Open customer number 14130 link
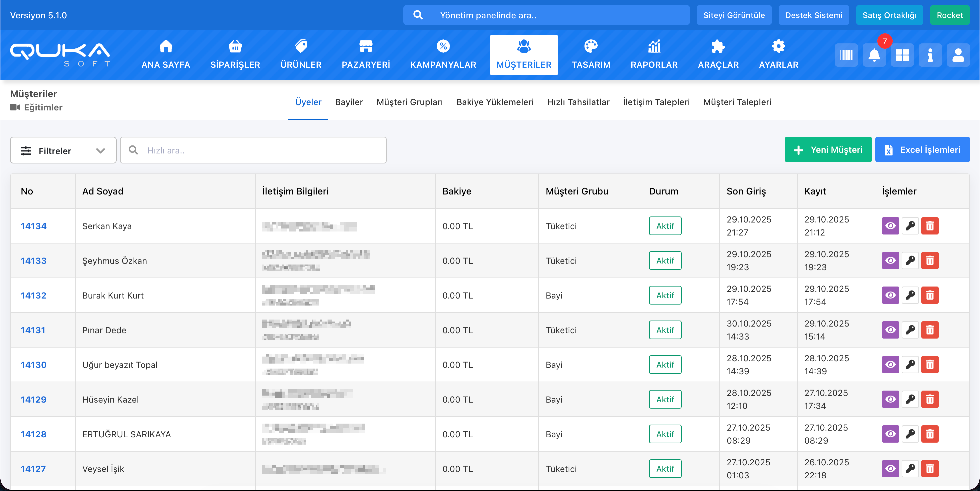Screen dimensions: 980x491 coord(33,365)
